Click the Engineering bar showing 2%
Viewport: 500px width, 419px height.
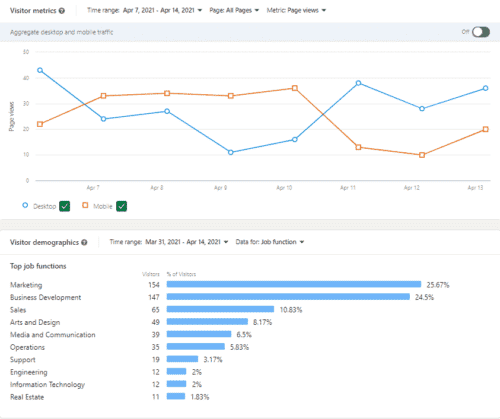point(176,371)
